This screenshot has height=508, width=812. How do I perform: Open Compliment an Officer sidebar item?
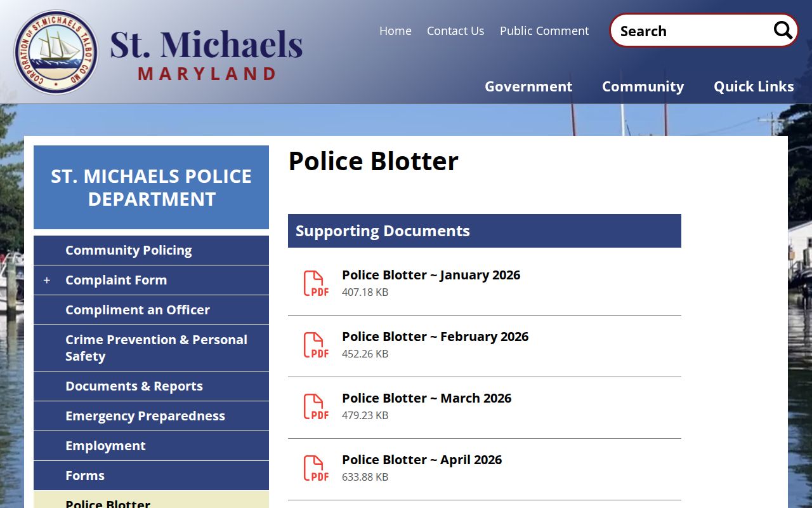(x=151, y=310)
